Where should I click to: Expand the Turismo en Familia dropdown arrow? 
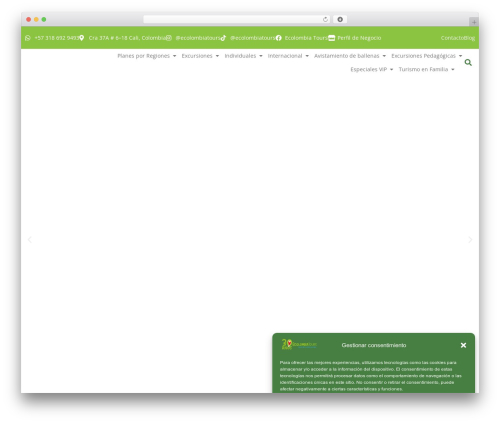[x=453, y=69]
